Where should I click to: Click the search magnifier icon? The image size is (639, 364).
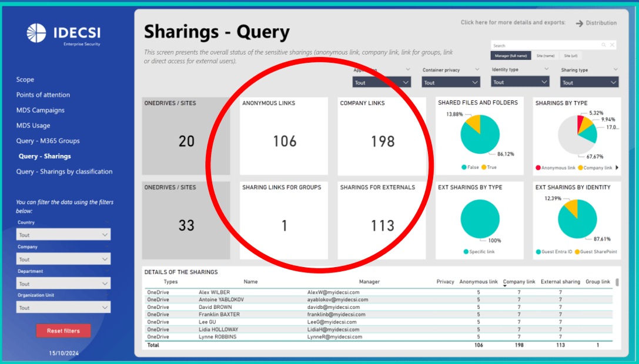pos(603,45)
